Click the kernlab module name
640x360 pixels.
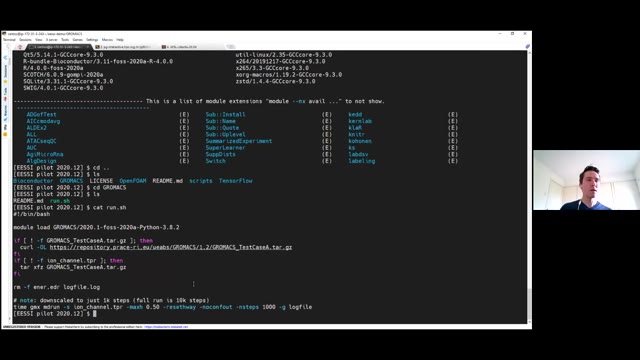pos(360,121)
